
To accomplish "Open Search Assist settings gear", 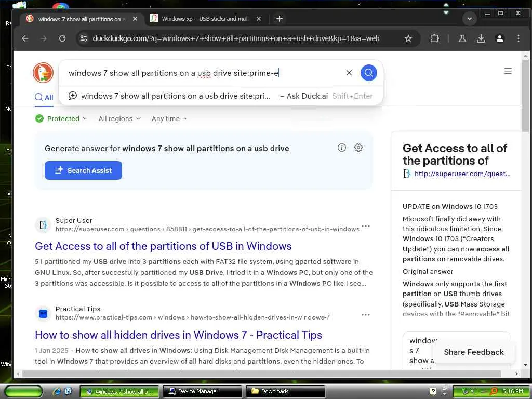I will [358, 148].
